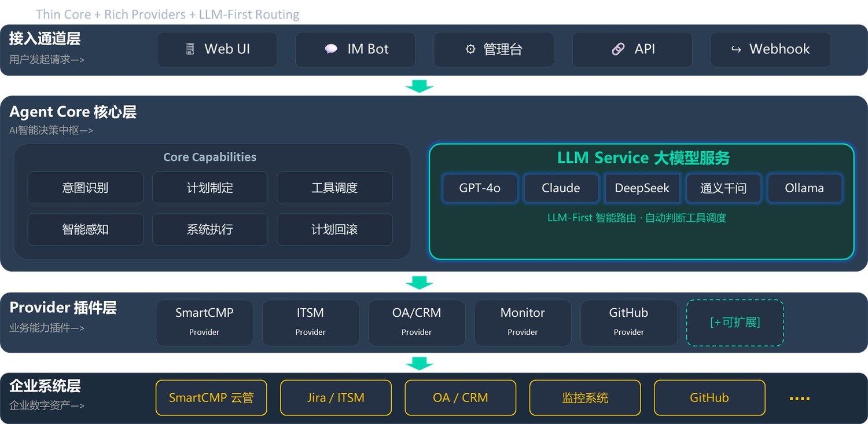Select the ITSM Provider plugin box
The image size is (868, 424).
[x=311, y=323]
